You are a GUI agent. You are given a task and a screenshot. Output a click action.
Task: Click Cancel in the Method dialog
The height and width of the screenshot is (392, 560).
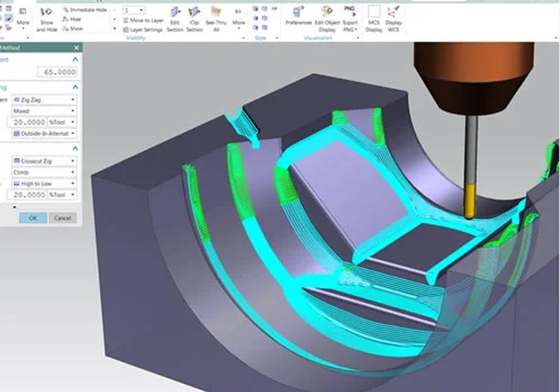(62, 218)
